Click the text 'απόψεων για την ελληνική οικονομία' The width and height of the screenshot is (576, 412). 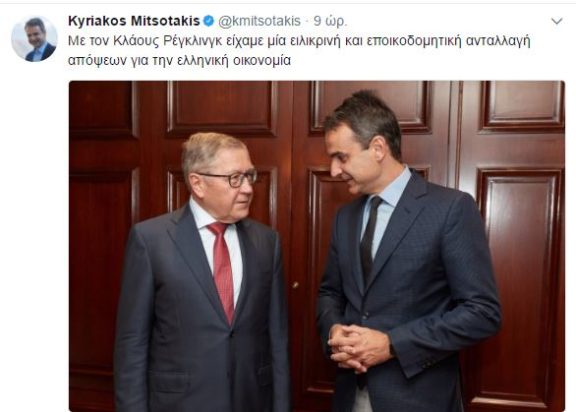coord(180,60)
